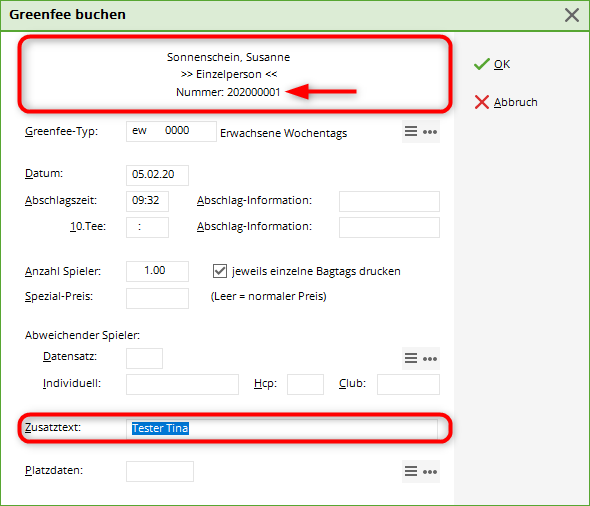The height and width of the screenshot is (506, 590).
Task: Select the Club input field
Action: point(408,384)
